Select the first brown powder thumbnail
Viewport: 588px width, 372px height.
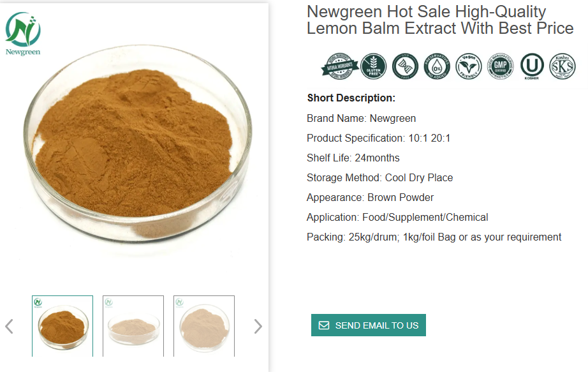62,326
